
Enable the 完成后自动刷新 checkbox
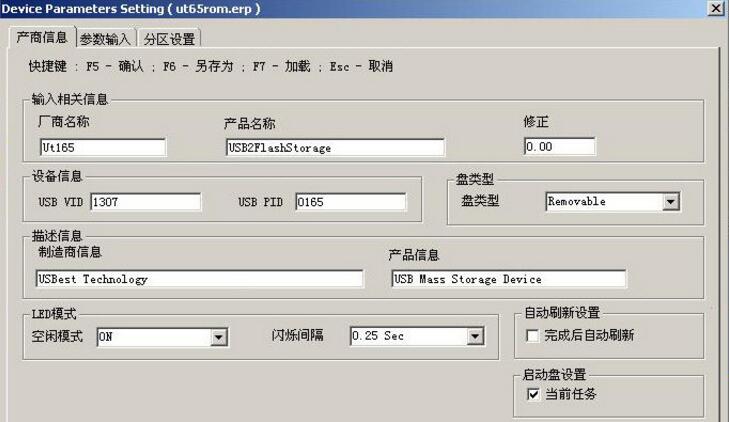coord(532,336)
